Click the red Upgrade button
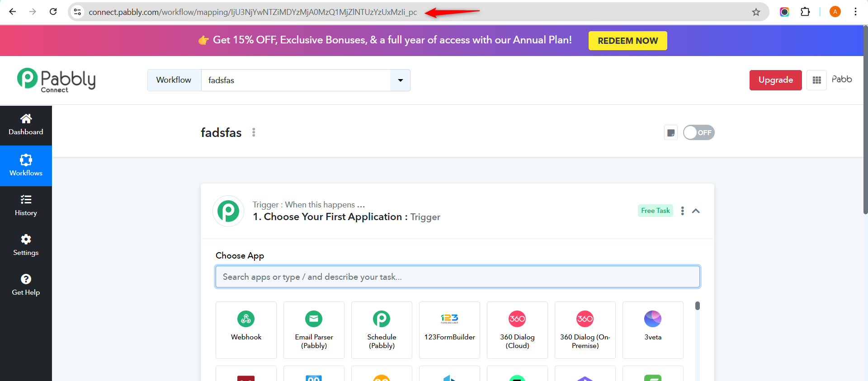 click(x=775, y=80)
